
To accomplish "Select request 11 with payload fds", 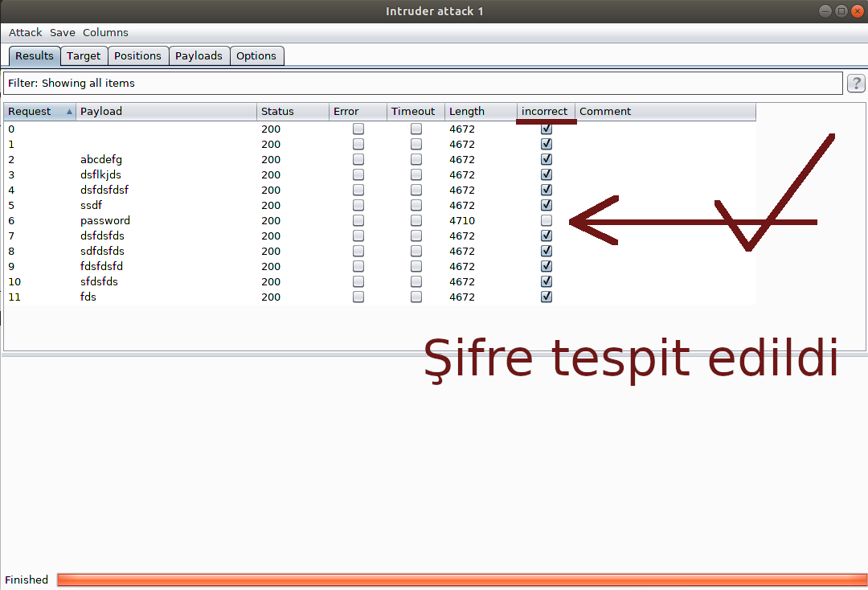I will click(88, 297).
